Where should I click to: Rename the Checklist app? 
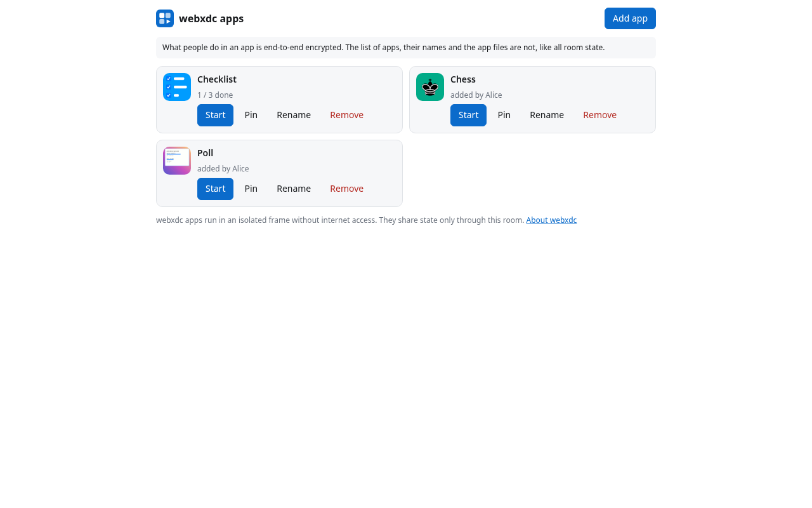[294, 115]
